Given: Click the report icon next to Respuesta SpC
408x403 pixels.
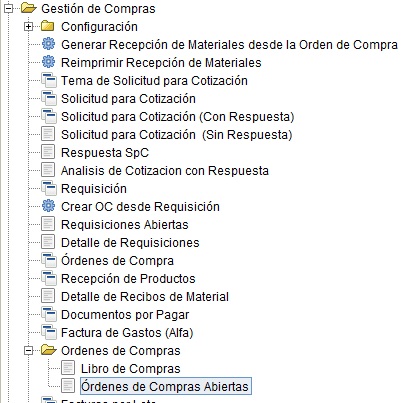Looking at the screenshot, I should tap(48, 152).
